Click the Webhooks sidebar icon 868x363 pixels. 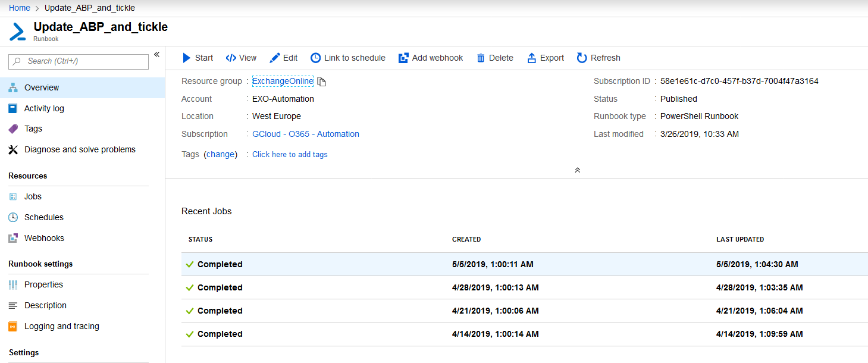(13, 238)
